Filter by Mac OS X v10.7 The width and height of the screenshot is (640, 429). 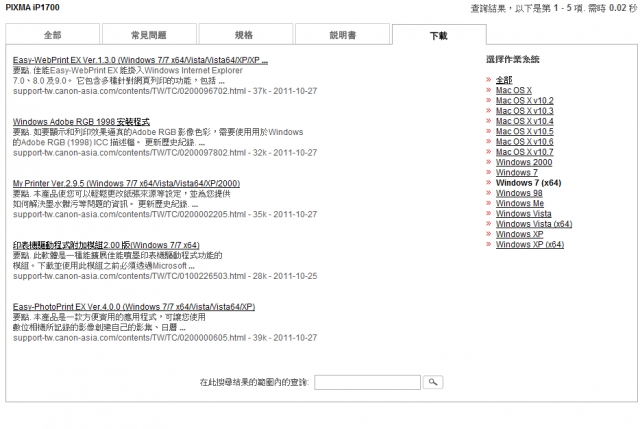point(525,152)
